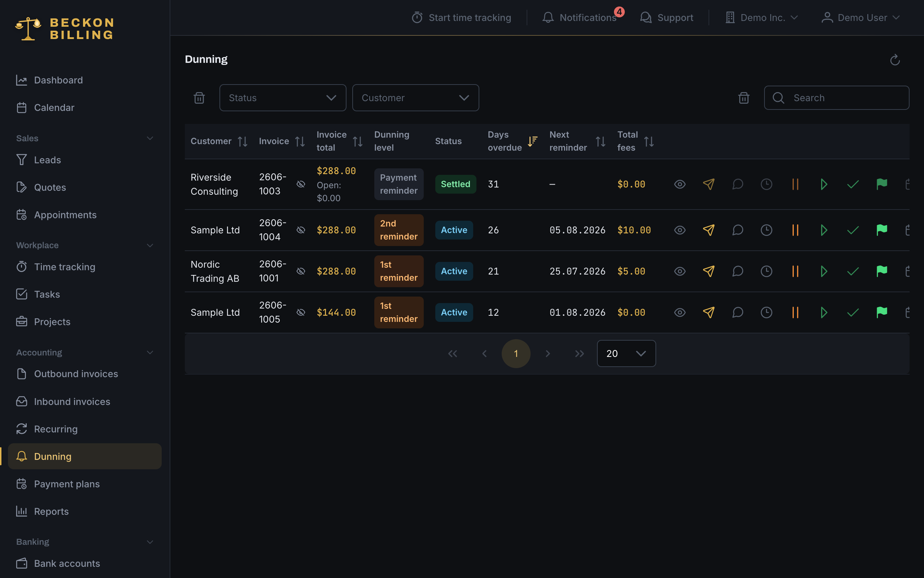Screen dimensions: 924x578
Task: Open rows per page dropdown showing 20
Action: (x=626, y=354)
